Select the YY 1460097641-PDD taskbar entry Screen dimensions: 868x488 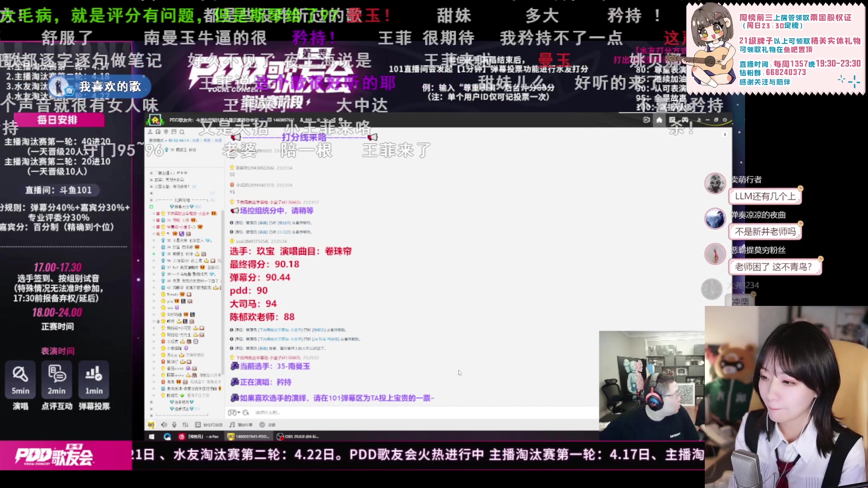click(x=249, y=436)
